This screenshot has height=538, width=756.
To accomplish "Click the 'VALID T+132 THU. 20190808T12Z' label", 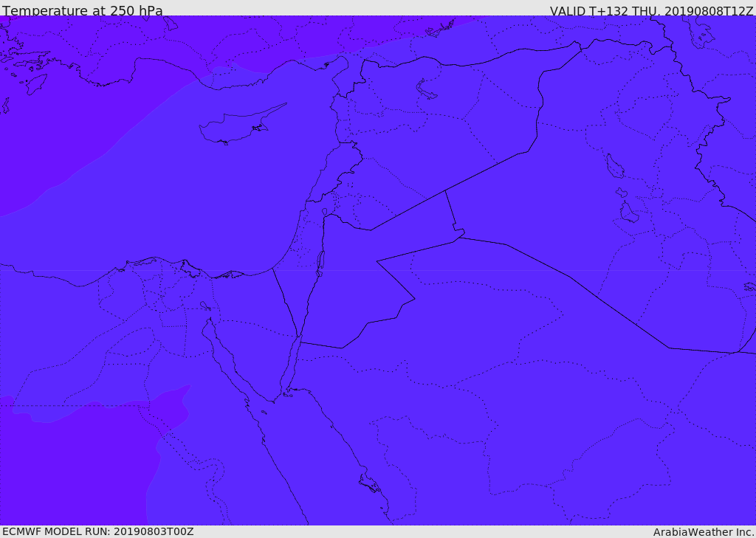I will 651,10.
